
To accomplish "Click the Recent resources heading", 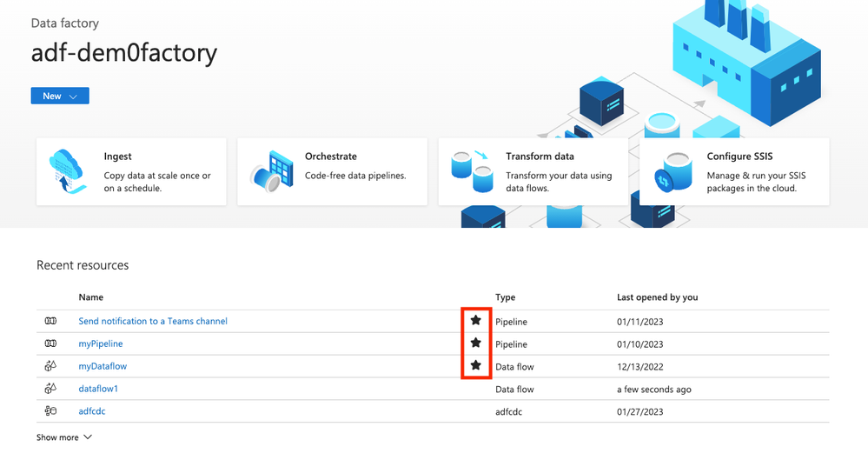I will [83, 265].
